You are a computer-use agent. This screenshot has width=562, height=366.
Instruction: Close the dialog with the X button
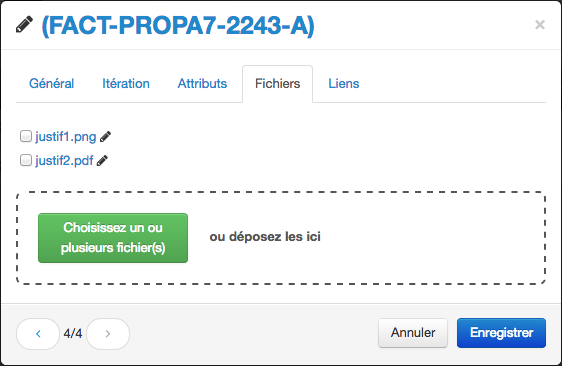pyautogui.click(x=540, y=25)
